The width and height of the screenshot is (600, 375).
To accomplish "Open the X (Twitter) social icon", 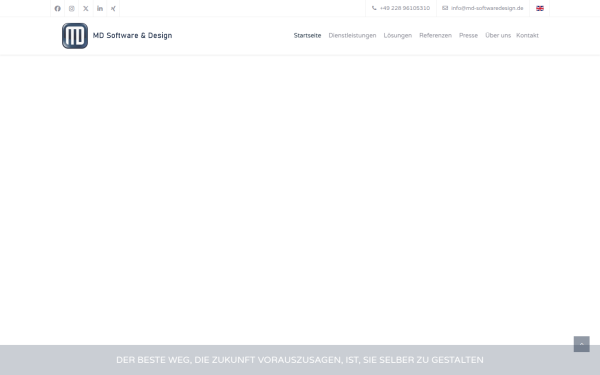I will pos(86,8).
